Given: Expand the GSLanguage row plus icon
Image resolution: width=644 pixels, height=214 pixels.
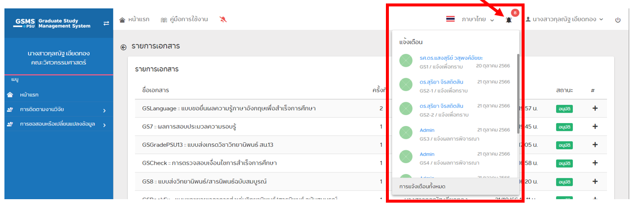Looking at the screenshot, I should [595, 108].
